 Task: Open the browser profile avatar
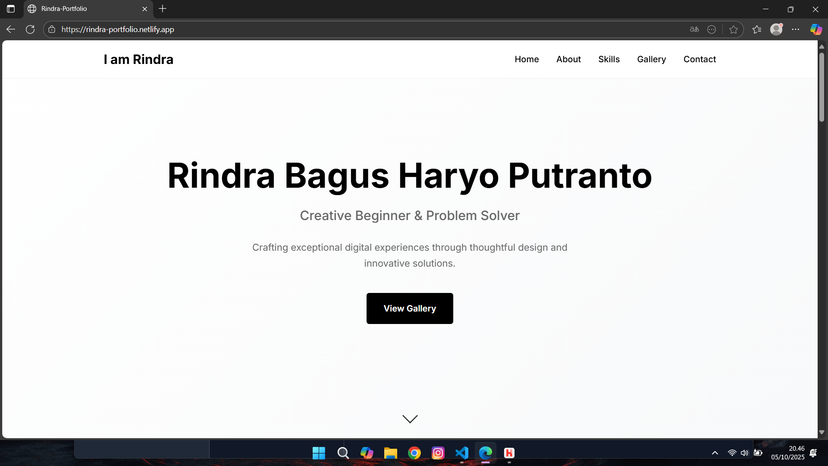(x=776, y=30)
